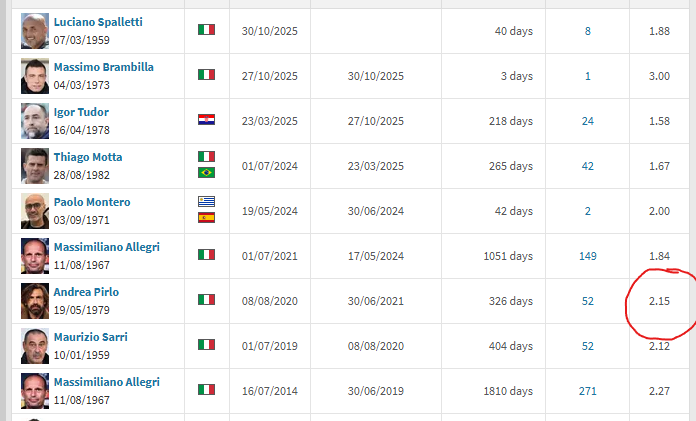Click Andrea Pirlo's portrait photo
Screen dimensions: 696x421
[x=35, y=301]
